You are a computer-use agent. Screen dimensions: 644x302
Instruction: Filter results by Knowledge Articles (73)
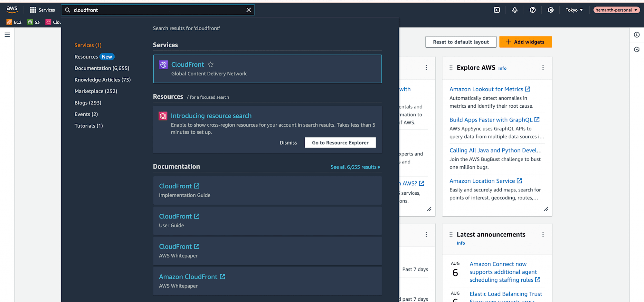click(102, 80)
